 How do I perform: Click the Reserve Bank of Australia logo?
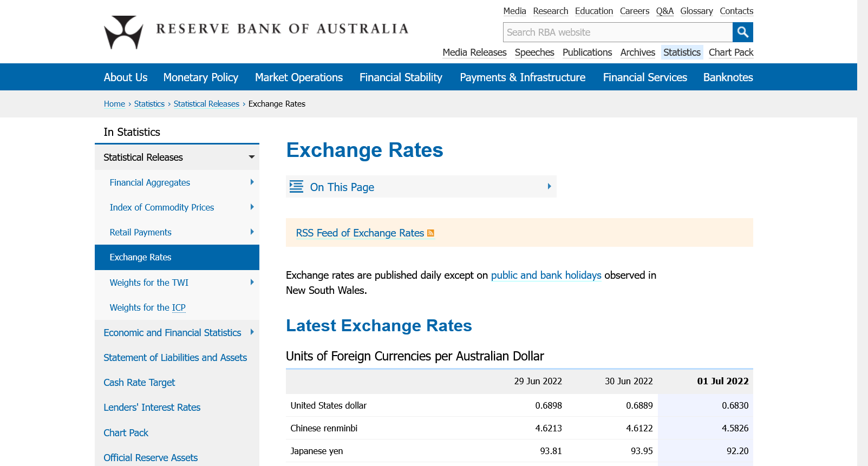(123, 32)
